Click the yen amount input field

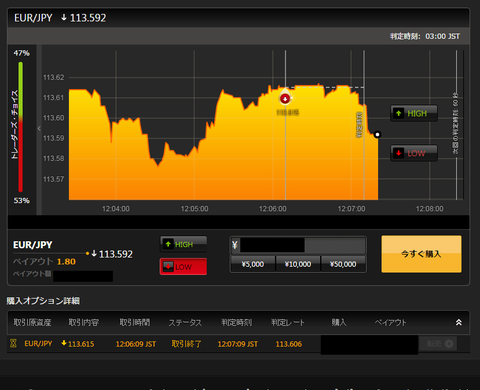tap(298, 245)
